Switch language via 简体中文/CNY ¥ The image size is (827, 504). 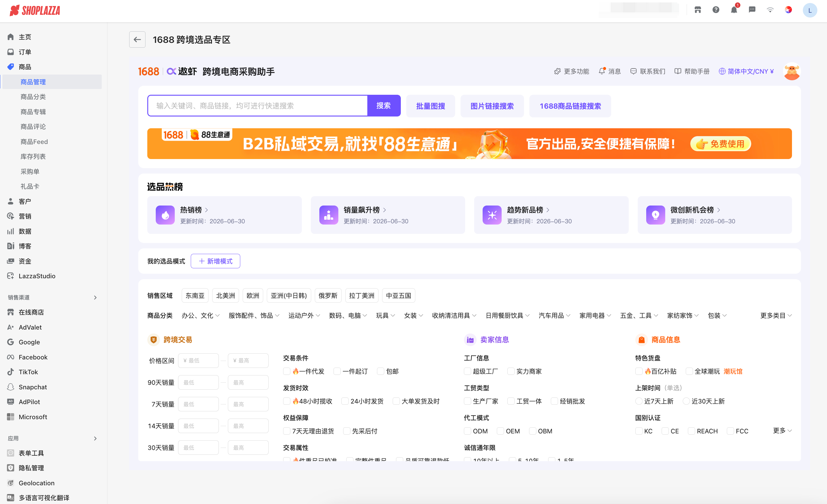click(746, 71)
